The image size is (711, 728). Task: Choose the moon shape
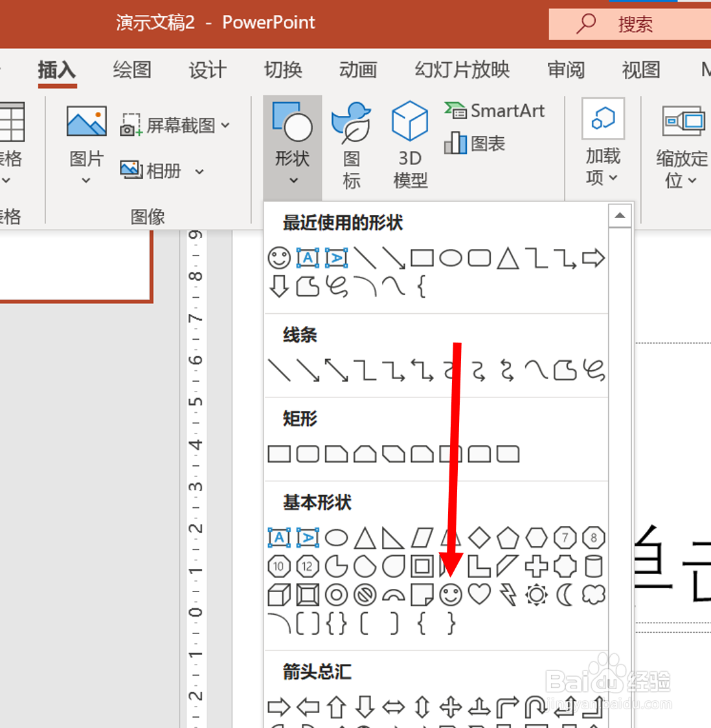tap(565, 595)
